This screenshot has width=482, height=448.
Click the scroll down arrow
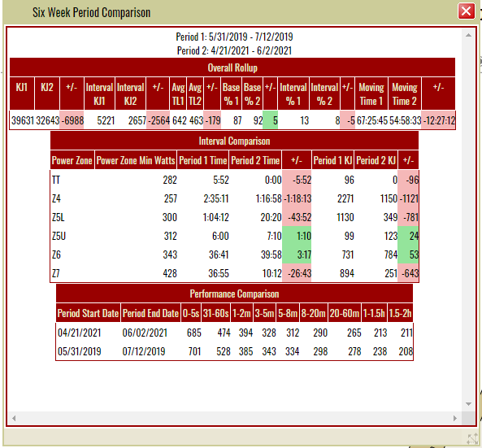tap(468, 404)
